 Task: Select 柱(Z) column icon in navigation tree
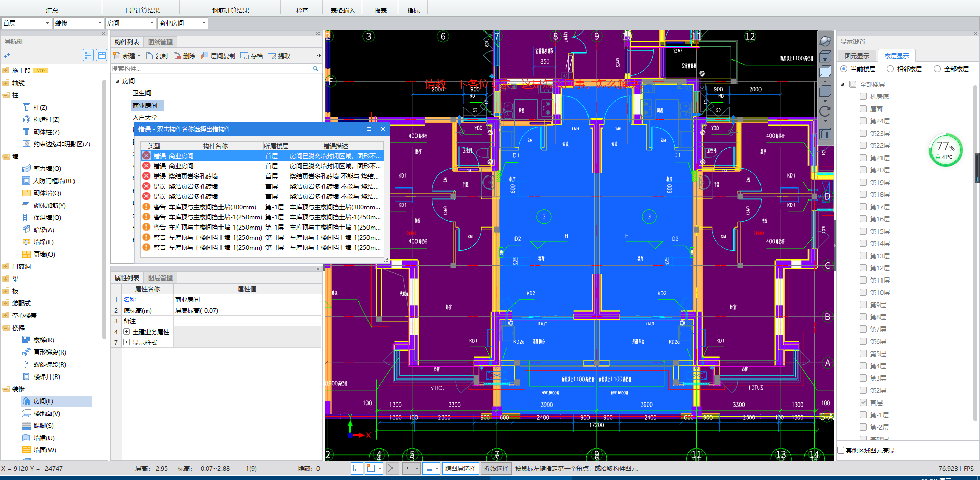[x=27, y=107]
